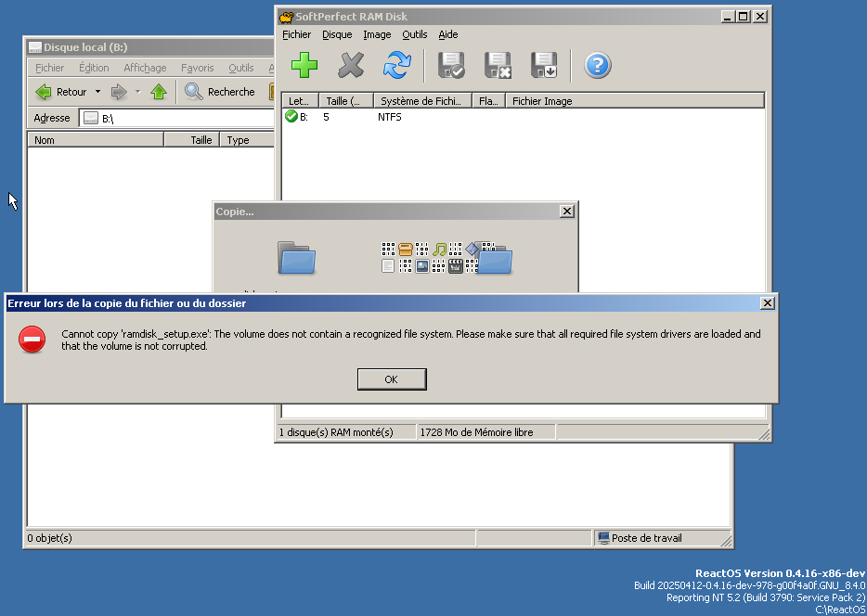The image size is (867, 616).
Task: Close the SoftPerfect RAM Disk window
Action: 761,17
